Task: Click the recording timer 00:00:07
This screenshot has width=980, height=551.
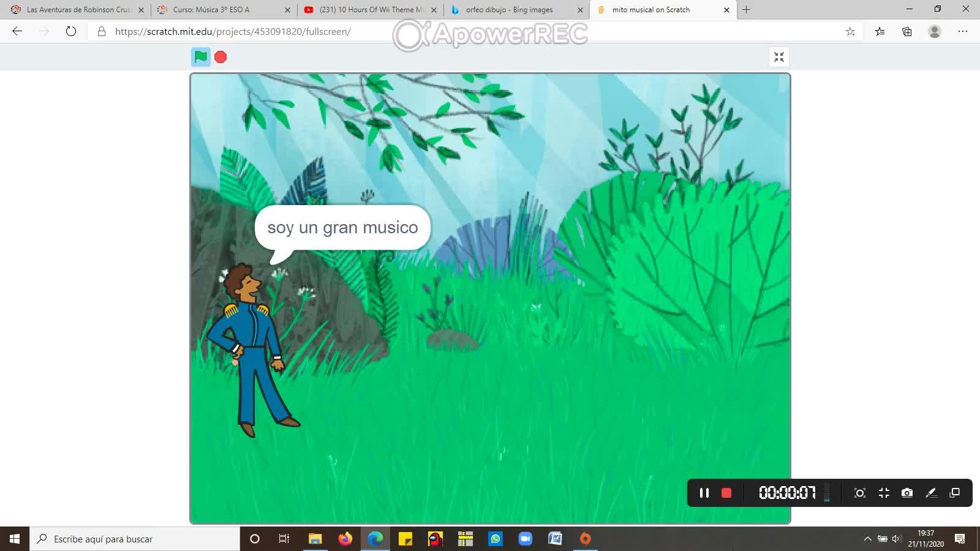Action: pos(787,493)
